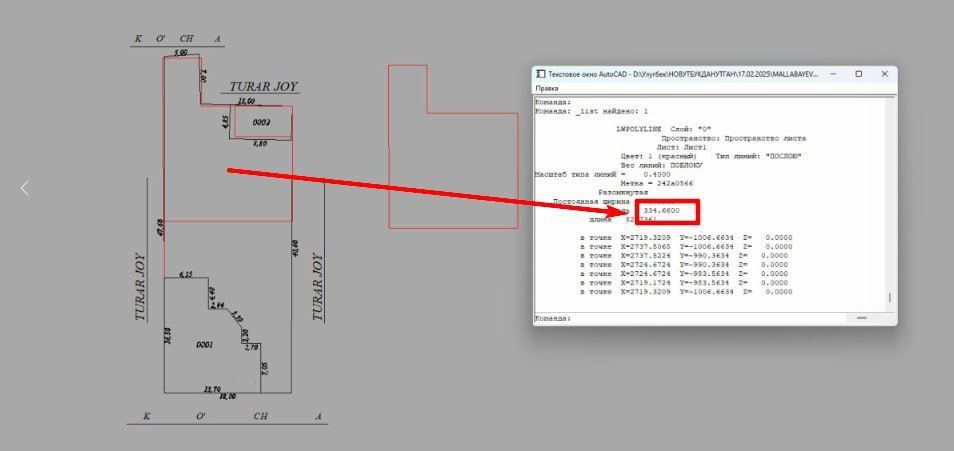954x451 pixels.
Task: Click the parcel label 0001 in drawing
Action: pos(204,344)
